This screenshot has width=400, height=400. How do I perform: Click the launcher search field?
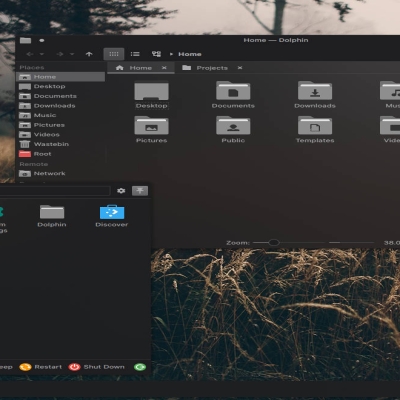click(x=55, y=191)
